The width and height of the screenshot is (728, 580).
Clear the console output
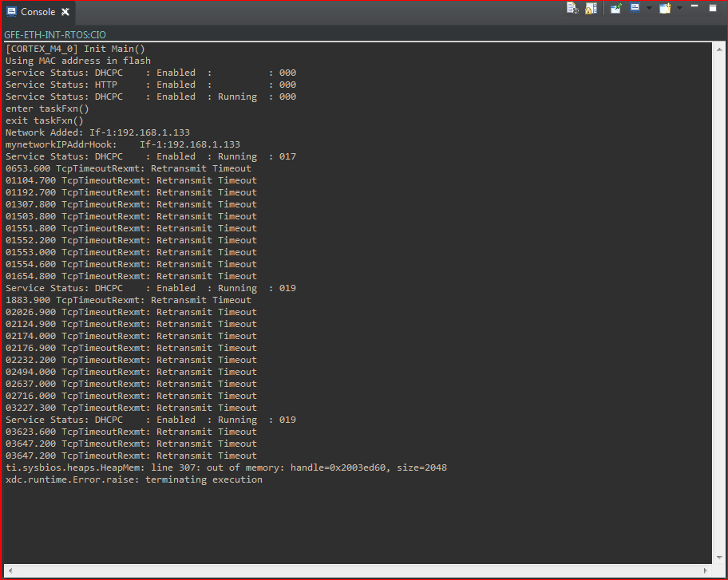(x=572, y=8)
